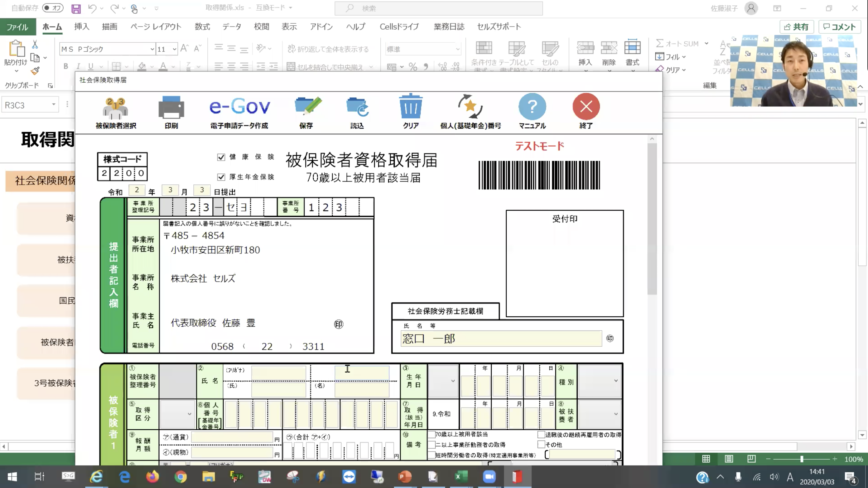The height and width of the screenshot is (488, 868).
Task: Check 退職後の継続再雇用者の取得 box
Action: (x=541, y=434)
